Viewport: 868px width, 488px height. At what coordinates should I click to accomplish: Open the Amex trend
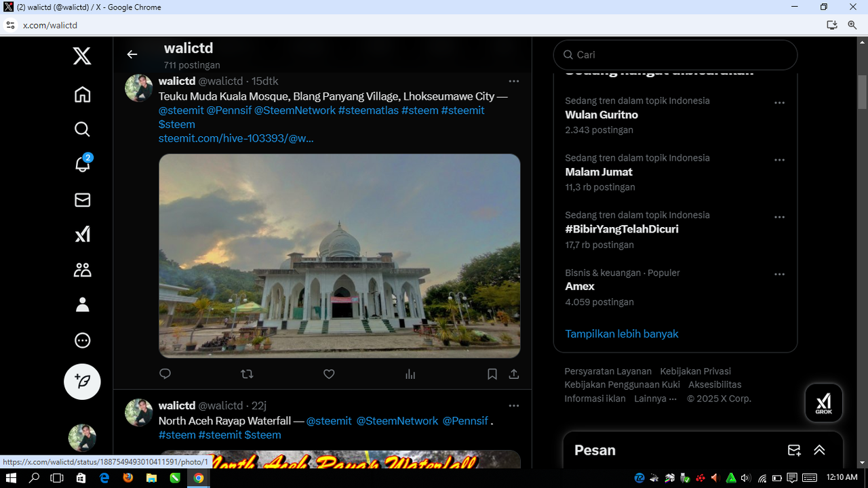(x=580, y=287)
